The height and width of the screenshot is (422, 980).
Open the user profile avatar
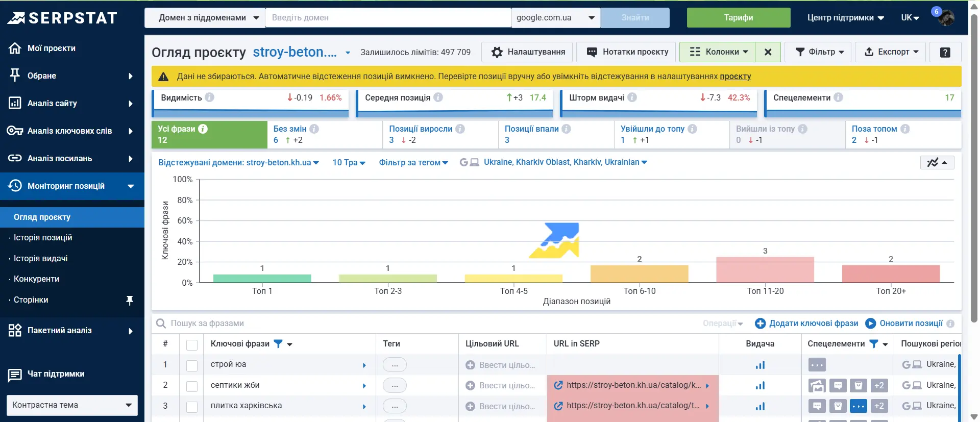(x=946, y=18)
